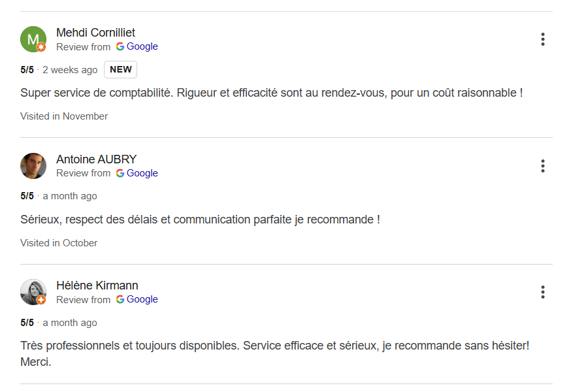Click Hélène Kirmann's profile photo
This screenshot has width=573, height=392.
click(x=33, y=291)
